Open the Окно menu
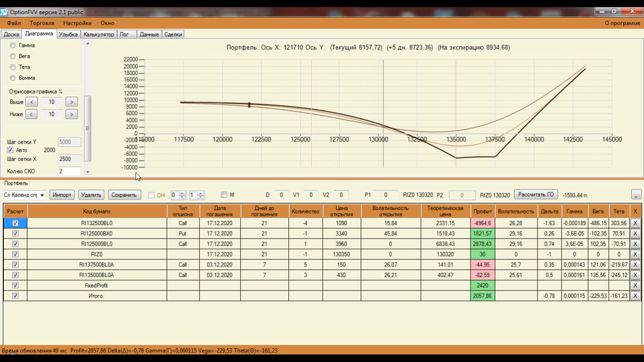 coord(107,23)
